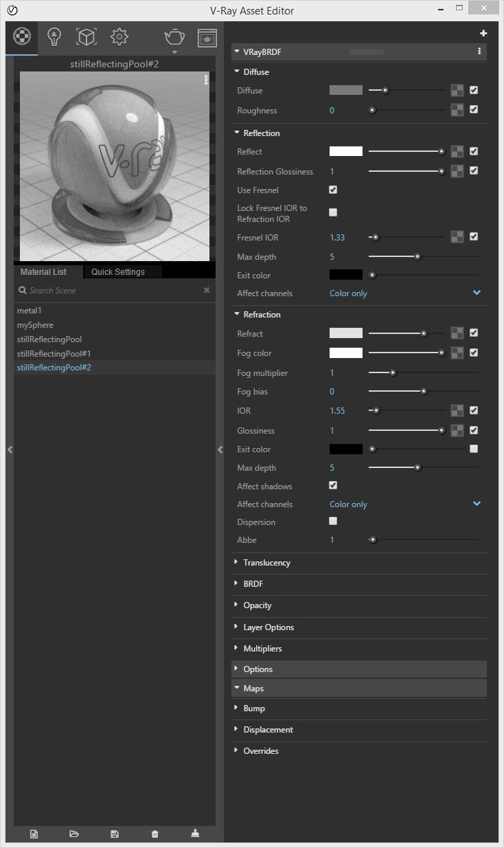
Task: Open Reflection Affect channels dropdown
Action: pos(405,293)
